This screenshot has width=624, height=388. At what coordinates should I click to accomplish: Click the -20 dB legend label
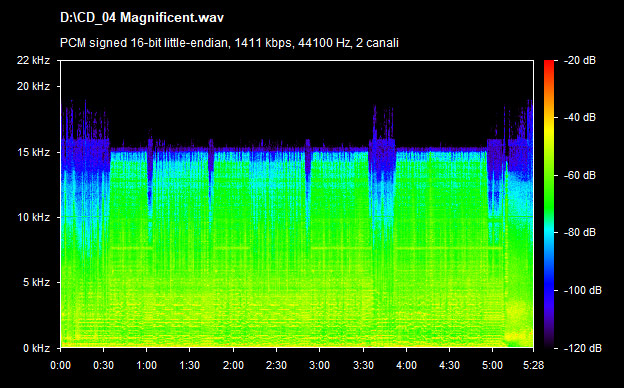click(580, 60)
